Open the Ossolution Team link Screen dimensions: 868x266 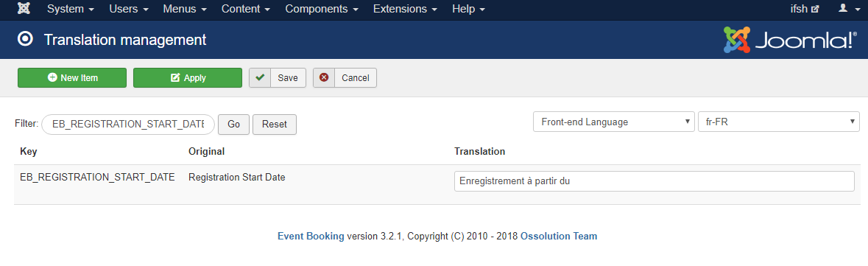tap(559, 236)
